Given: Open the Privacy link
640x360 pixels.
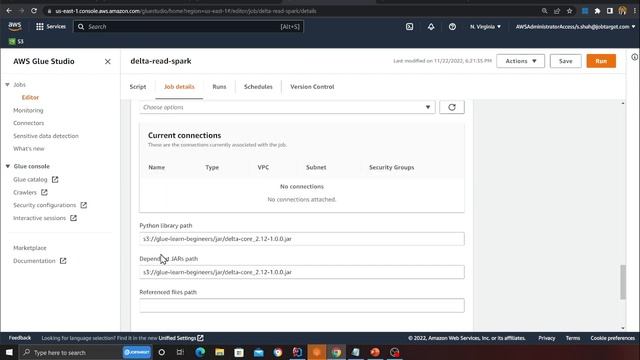Looking at the screenshot, I should [547, 338].
